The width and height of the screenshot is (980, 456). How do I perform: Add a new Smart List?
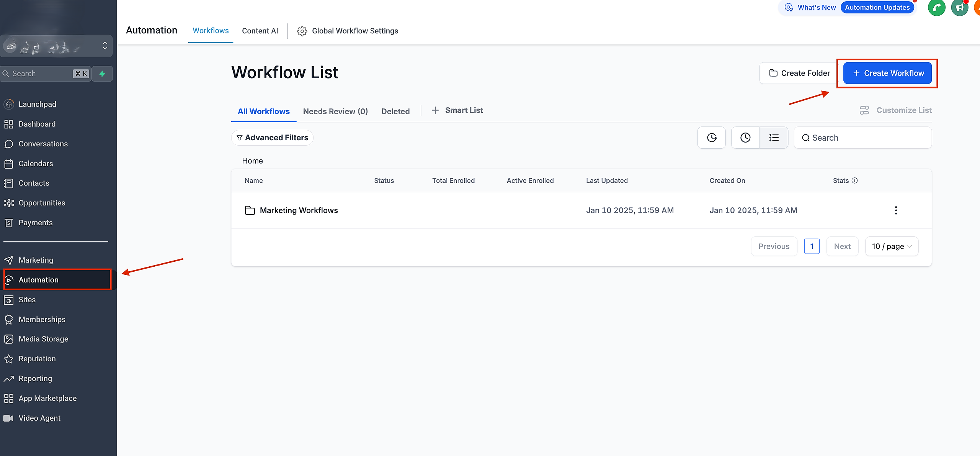pos(457,110)
